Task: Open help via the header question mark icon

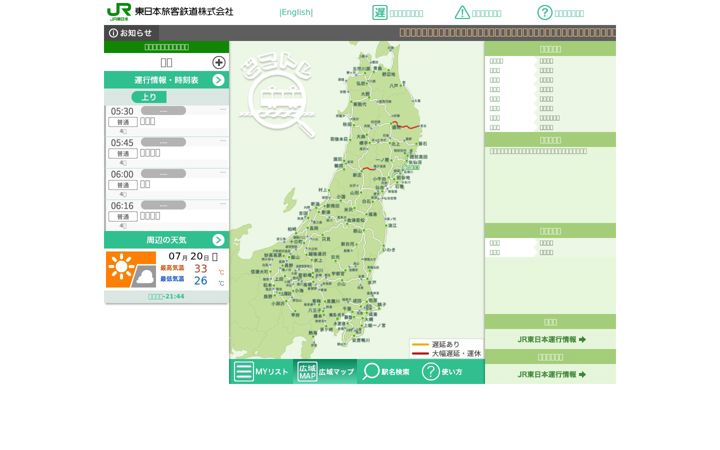Action: coord(545,12)
